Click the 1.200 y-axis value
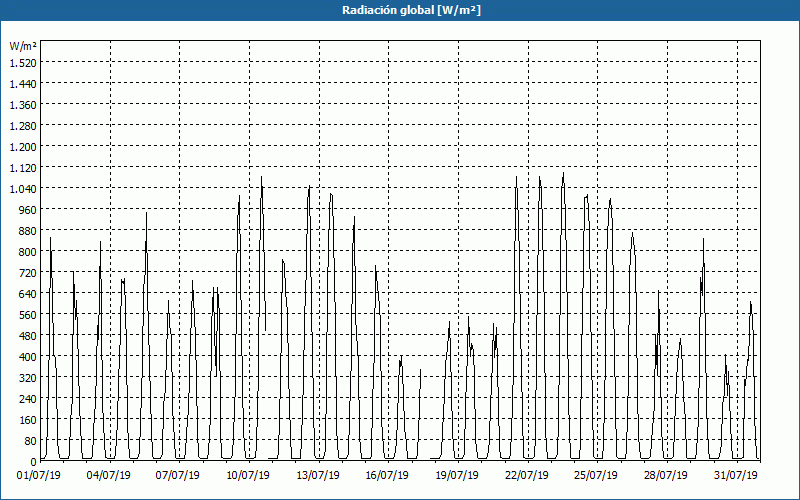This screenshot has width=800, height=500. tap(23, 146)
